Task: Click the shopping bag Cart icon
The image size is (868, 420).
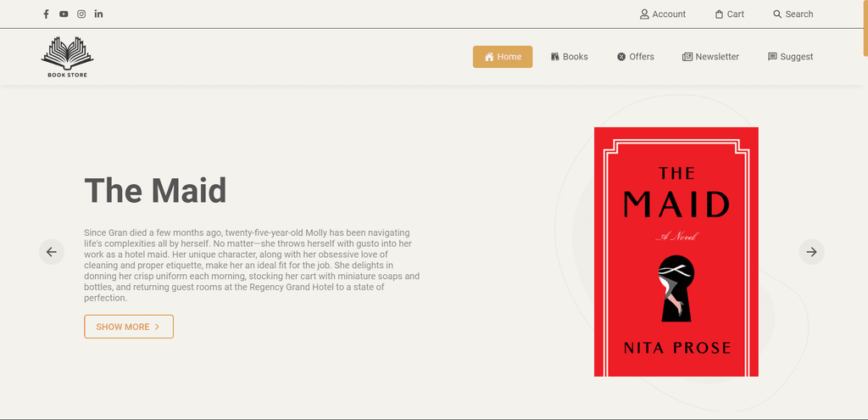Action: pyautogui.click(x=719, y=14)
